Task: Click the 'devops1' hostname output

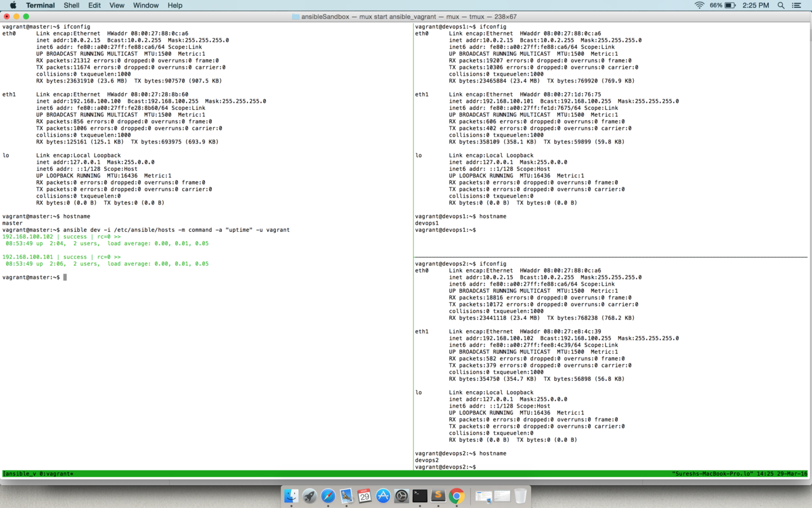Action: [427, 224]
